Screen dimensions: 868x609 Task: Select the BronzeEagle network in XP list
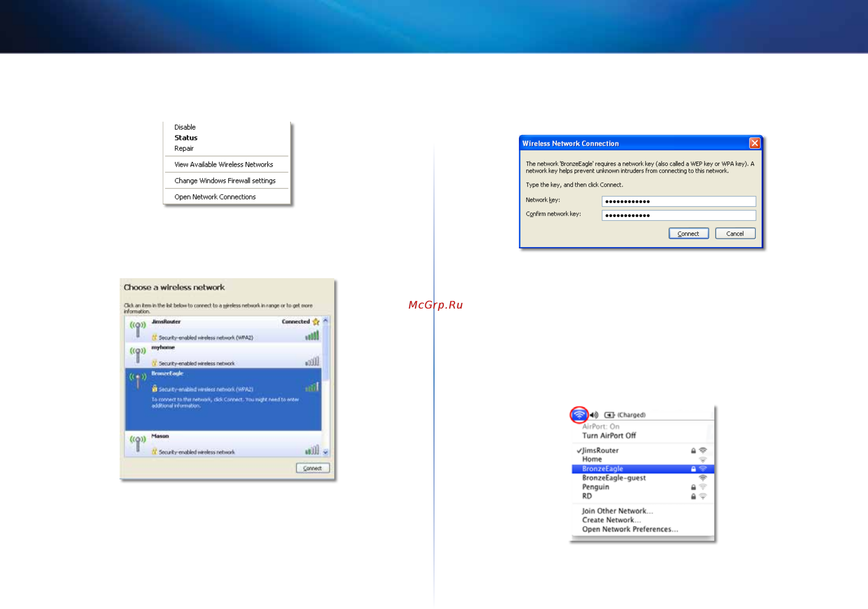click(x=223, y=399)
